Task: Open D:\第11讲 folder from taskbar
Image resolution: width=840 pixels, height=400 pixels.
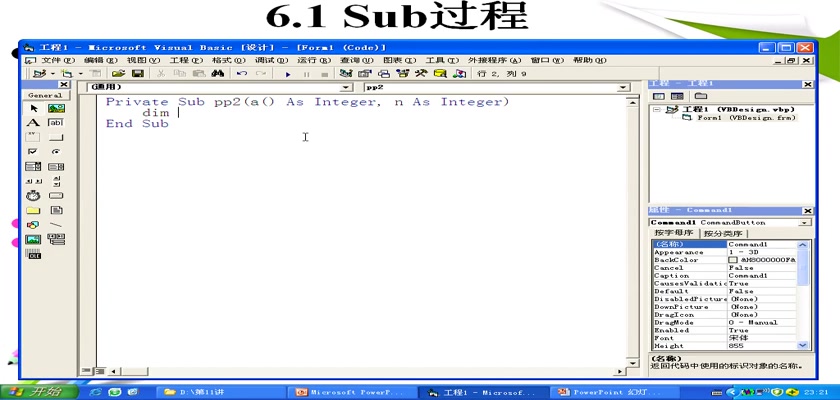Action: pyautogui.click(x=221, y=393)
